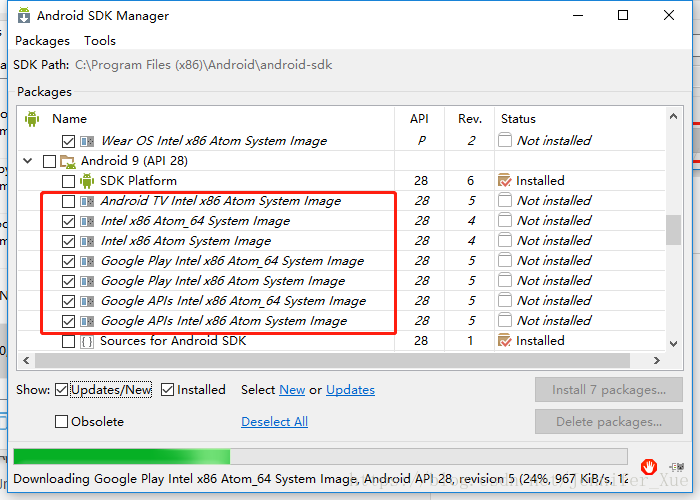Check the Android TV Intel x86 Atom checkbox

coord(68,201)
